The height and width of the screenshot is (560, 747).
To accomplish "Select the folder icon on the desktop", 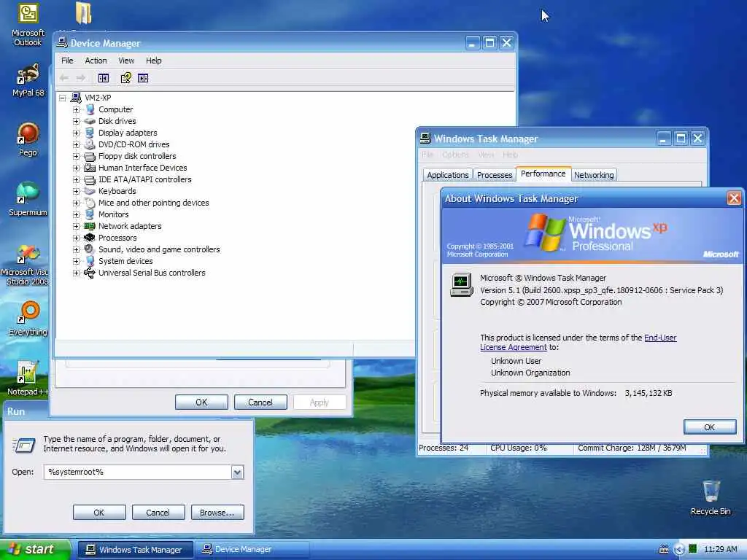I will click(83, 13).
